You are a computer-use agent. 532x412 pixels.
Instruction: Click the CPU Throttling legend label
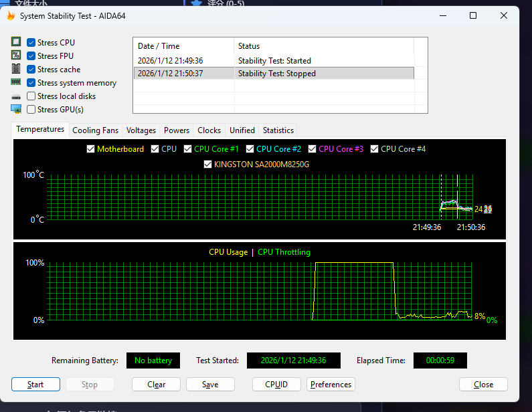click(x=284, y=252)
